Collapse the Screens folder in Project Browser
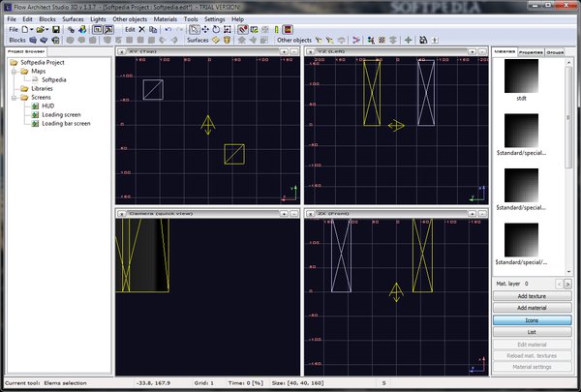The width and height of the screenshot is (581, 392). tap(12, 98)
